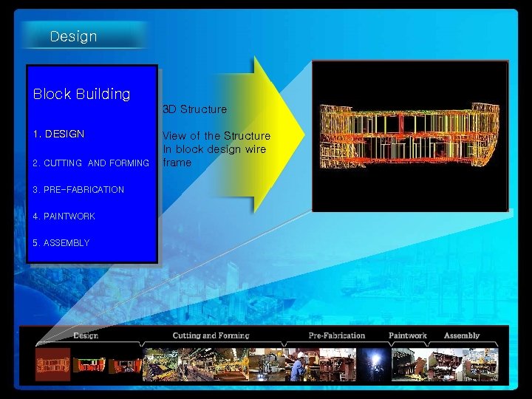Click the '3D Structure' caption text

coord(195,109)
